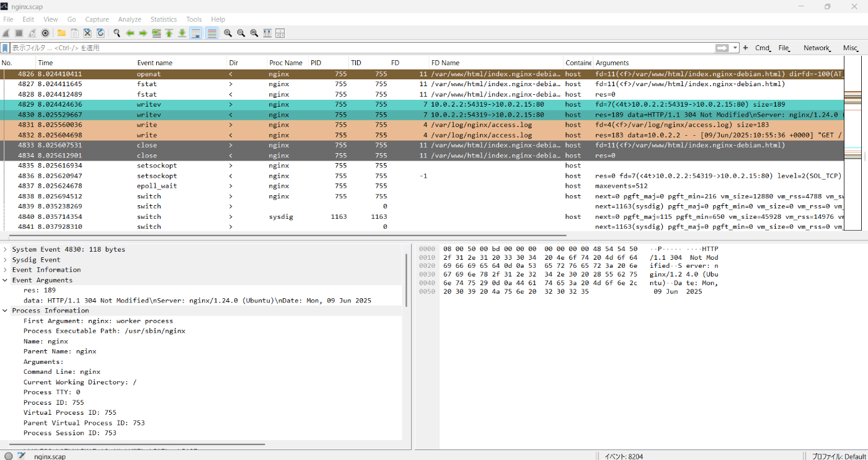Image resolution: width=868 pixels, height=460 pixels.
Task: Go forward in event history
Action: click(143, 33)
